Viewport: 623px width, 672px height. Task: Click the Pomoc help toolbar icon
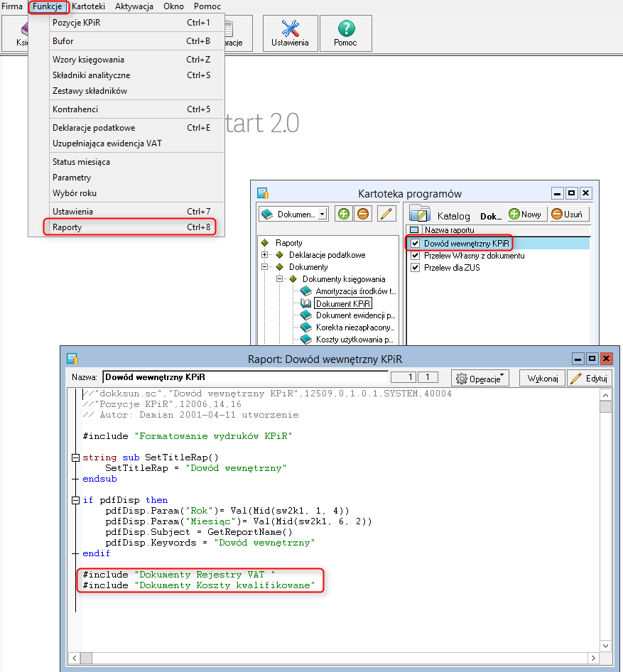345,33
